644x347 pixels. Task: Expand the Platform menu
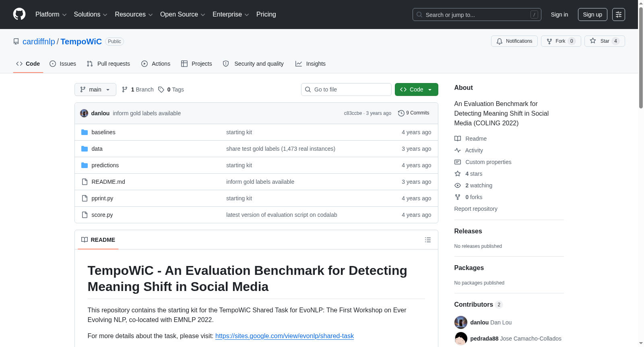(x=51, y=15)
